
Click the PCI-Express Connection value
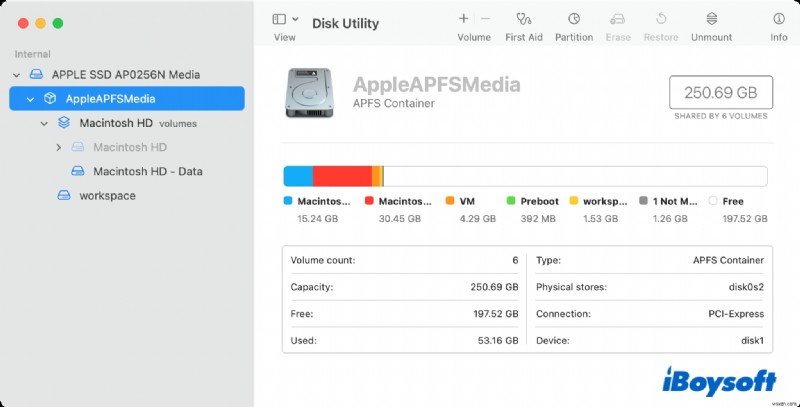(736, 314)
